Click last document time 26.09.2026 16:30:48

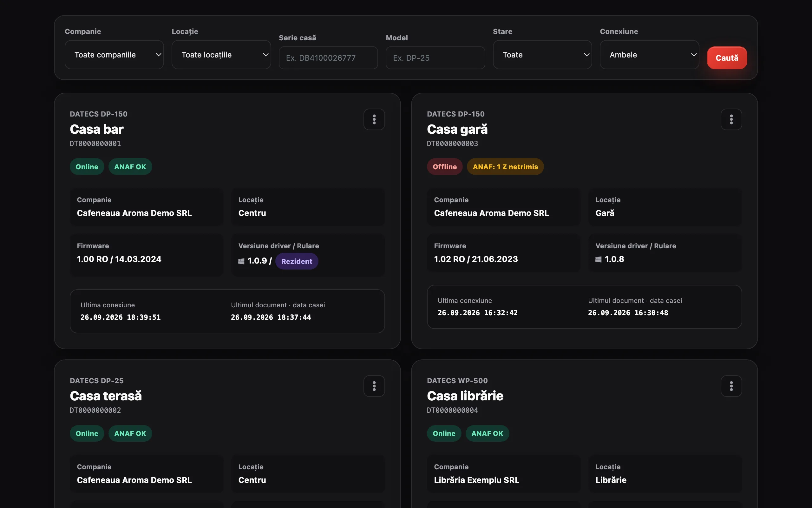coord(628,313)
